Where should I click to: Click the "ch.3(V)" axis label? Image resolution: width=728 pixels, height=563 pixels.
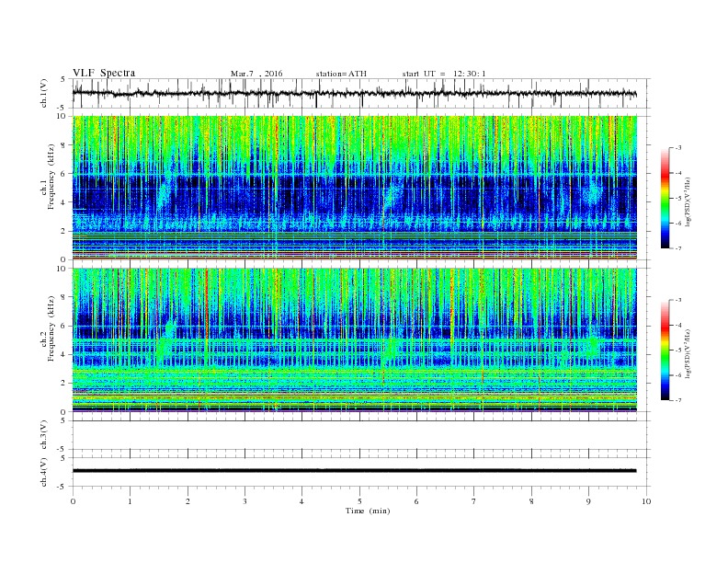tap(44, 435)
